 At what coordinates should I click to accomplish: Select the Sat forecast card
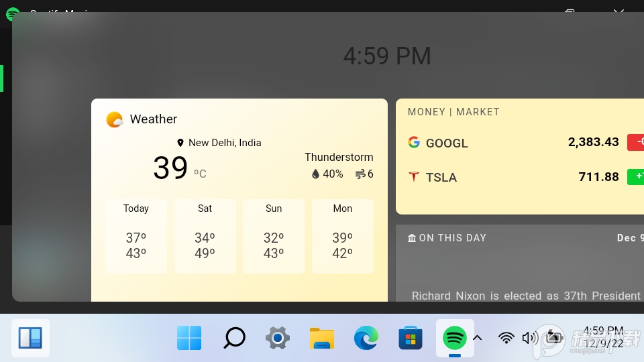point(205,236)
